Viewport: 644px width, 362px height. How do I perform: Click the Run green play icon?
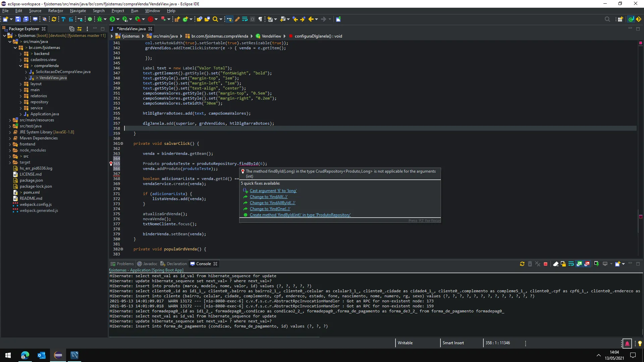[x=112, y=19]
